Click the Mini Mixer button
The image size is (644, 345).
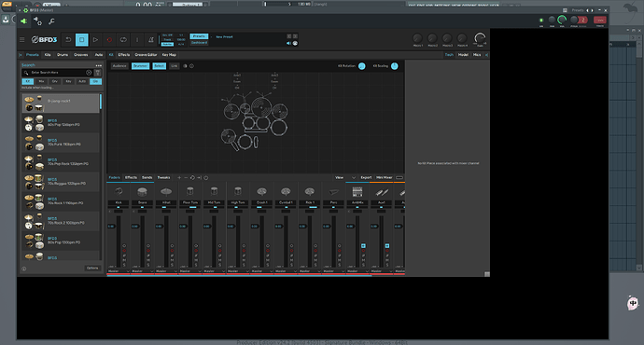385,177
